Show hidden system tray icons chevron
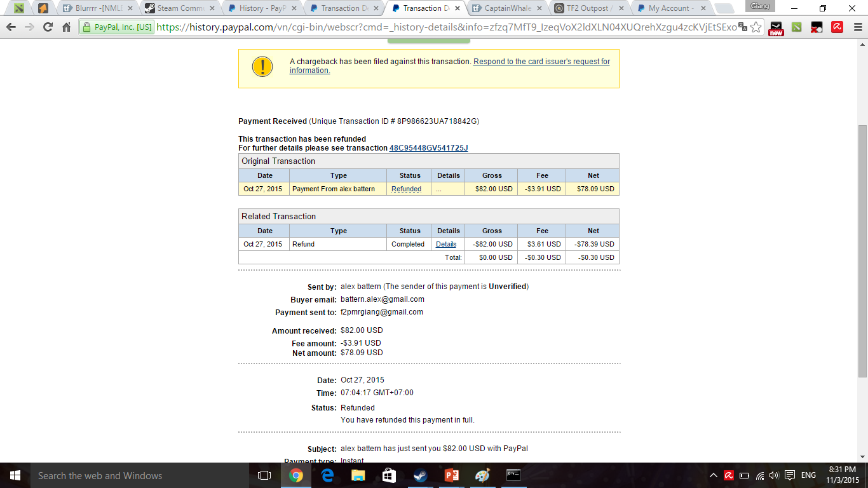Image resolution: width=868 pixels, height=488 pixels. (x=714, y=475)
